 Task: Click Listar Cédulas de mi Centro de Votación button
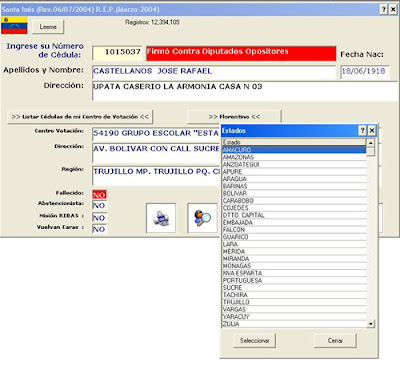point(80,117)
